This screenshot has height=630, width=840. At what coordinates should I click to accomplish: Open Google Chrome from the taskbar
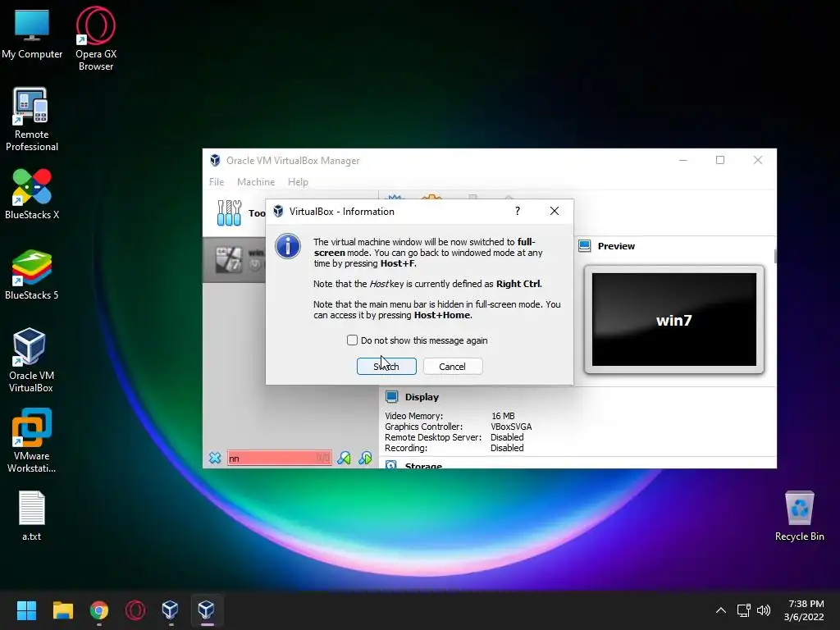[99, 610]
